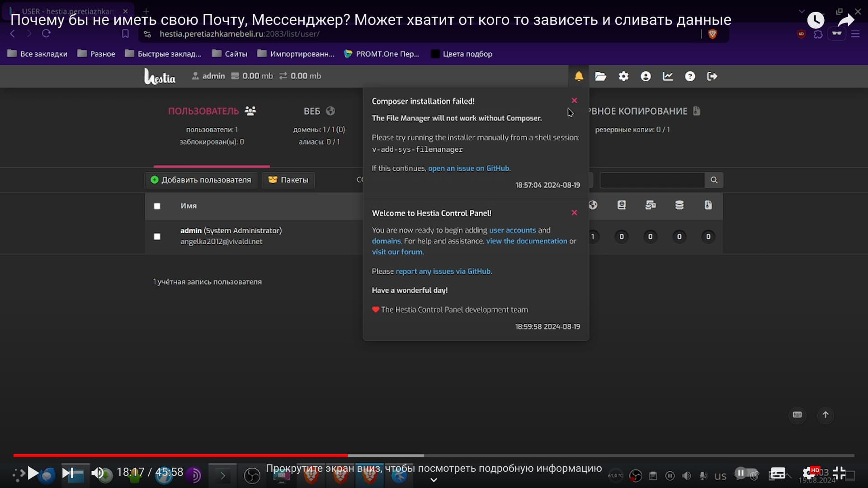Click the web domains globe column icon
Viewport: 868px width, 488px height.
tap(593, 205)
